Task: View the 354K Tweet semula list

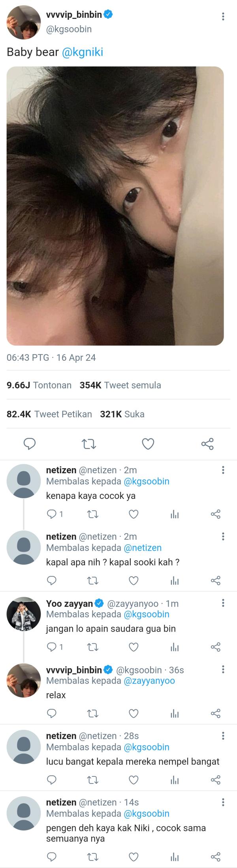Action: tap(120, 385)
